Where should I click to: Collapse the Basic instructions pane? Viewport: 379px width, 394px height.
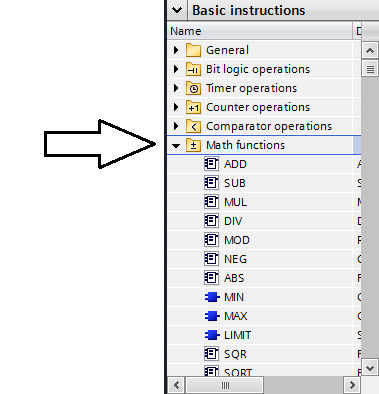click(177, 10)
